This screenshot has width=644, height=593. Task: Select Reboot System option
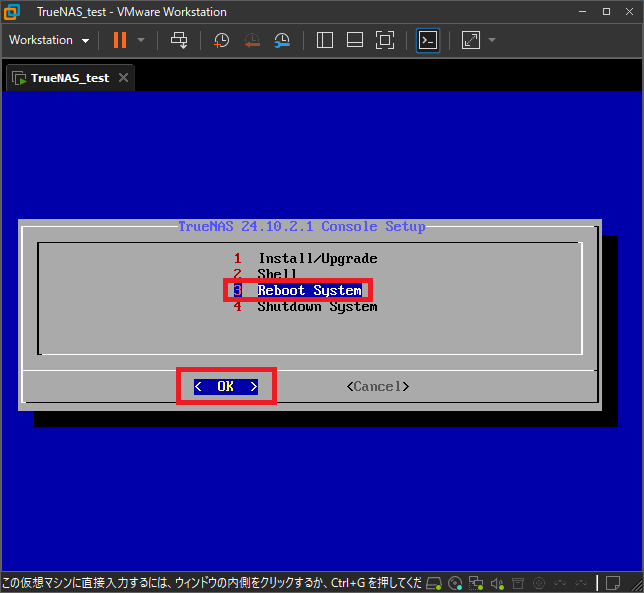(298, 290)
